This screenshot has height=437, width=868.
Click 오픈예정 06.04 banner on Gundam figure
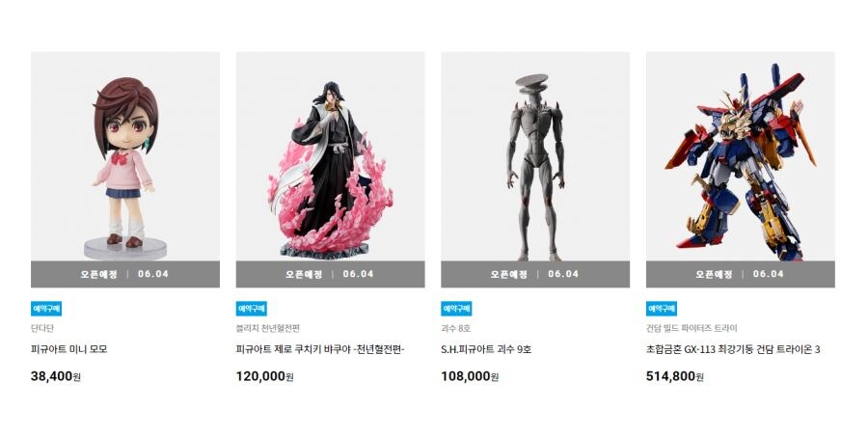[x=740, y=274]
